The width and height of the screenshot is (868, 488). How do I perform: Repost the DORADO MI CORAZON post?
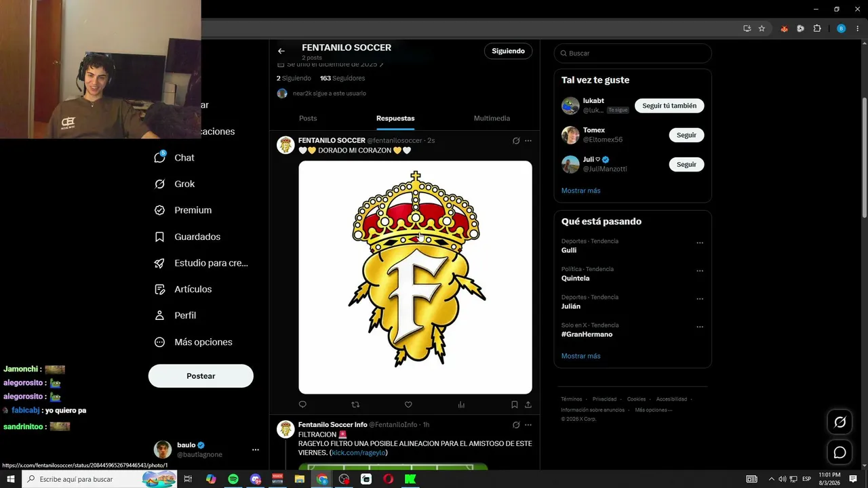[x=355, y=405]
